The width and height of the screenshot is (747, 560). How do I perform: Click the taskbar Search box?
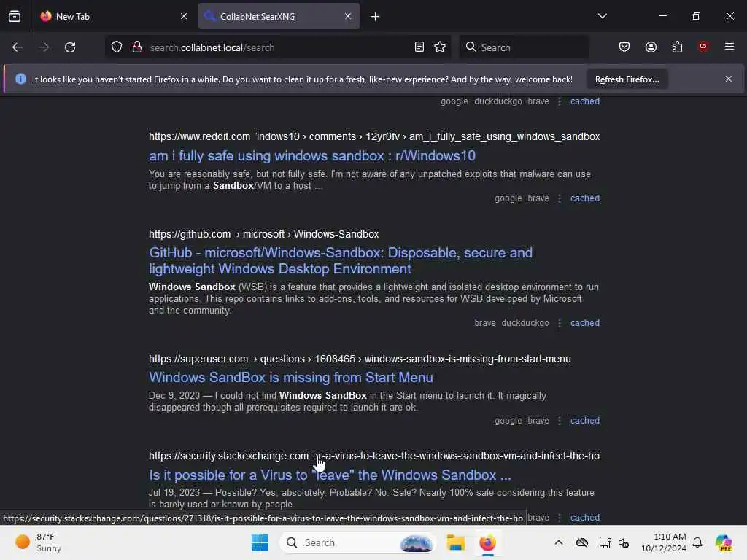click(357, 542)
